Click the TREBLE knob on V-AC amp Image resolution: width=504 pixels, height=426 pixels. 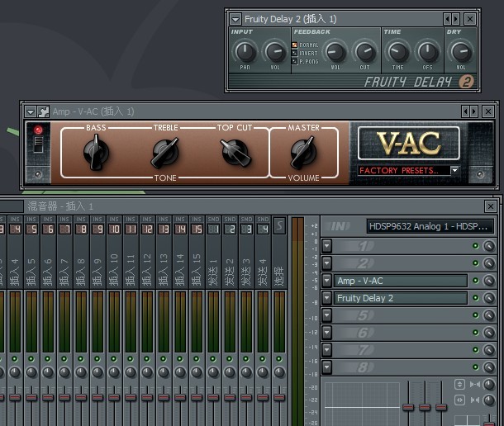coord(165,153)
